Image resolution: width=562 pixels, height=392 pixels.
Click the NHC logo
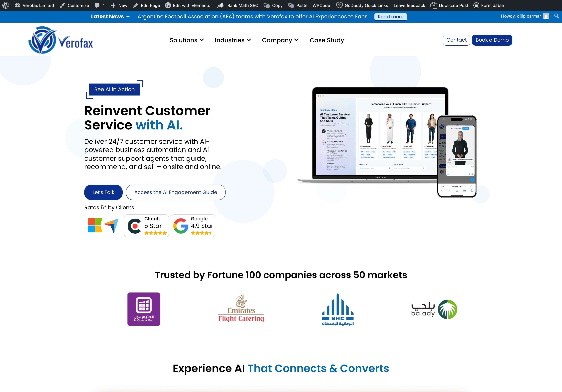click(337, 309)
